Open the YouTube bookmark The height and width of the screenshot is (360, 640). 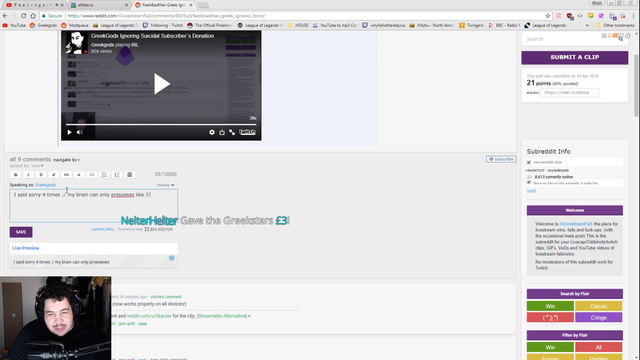14,25
